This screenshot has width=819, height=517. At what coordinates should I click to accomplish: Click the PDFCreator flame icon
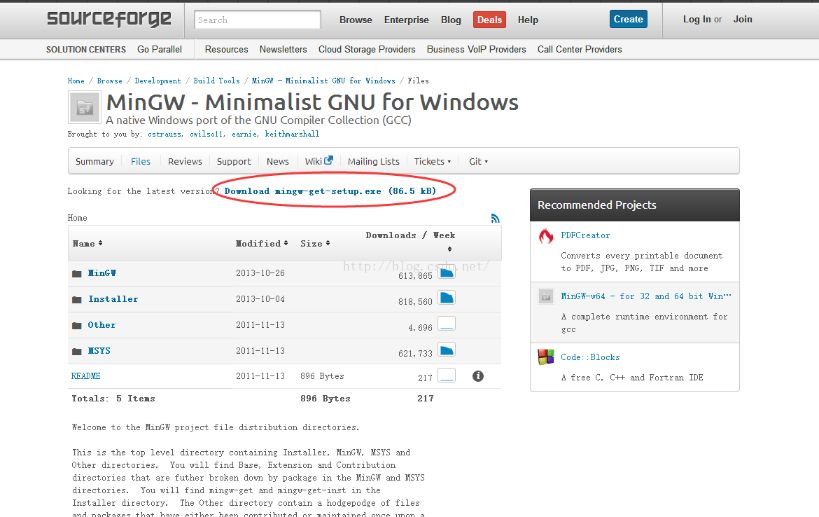[546, 236]
